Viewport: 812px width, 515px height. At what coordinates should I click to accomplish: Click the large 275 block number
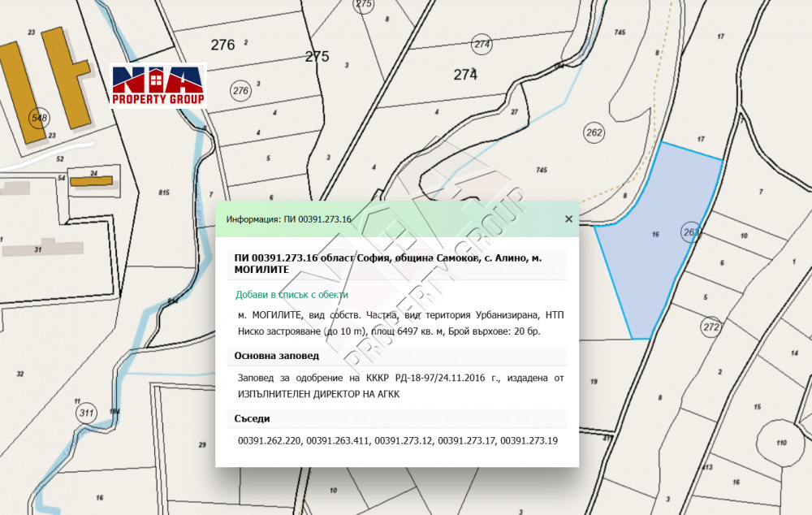point(317,57)
